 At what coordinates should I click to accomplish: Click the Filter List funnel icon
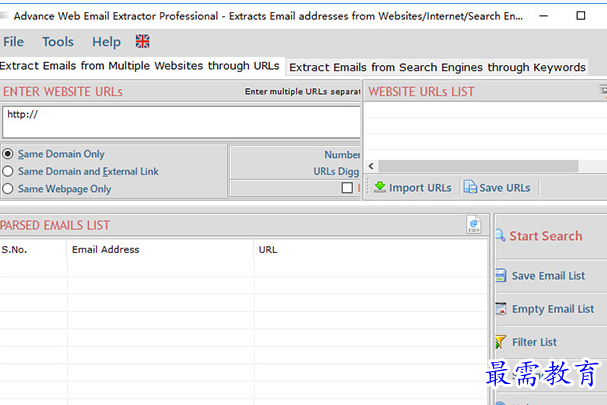[500, 342]
